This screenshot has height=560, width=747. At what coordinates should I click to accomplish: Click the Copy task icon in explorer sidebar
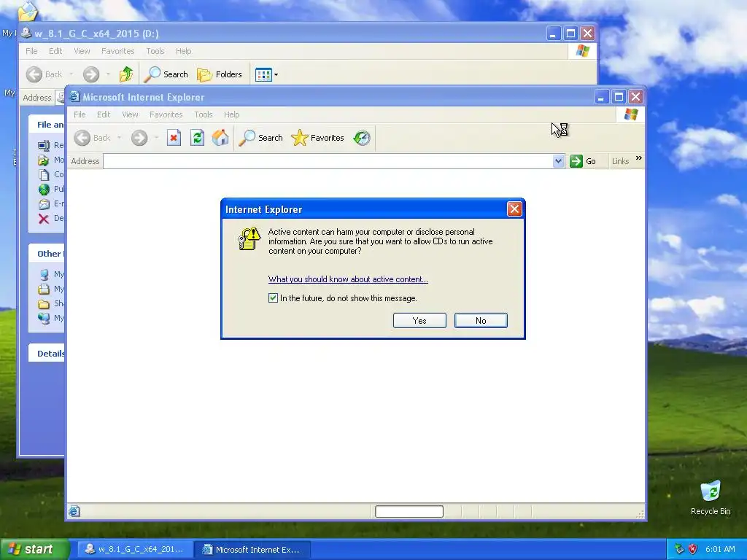[x=44, y=175]
